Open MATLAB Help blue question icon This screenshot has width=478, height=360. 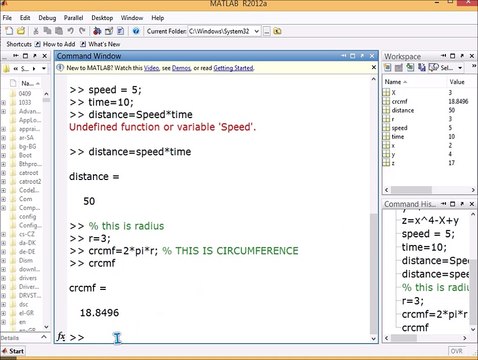click(136, 31)
